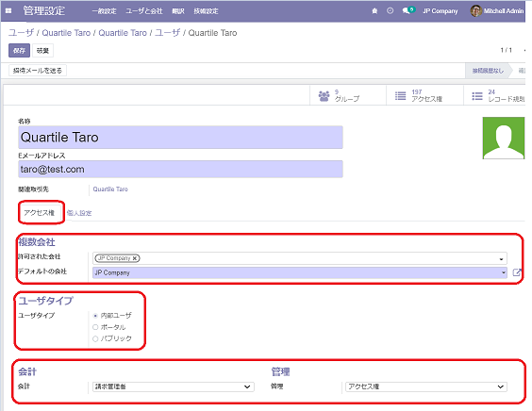Open the 会計 role dropdown
The width and height of the screenshot is (532, 411).
[x=174, y=386]
